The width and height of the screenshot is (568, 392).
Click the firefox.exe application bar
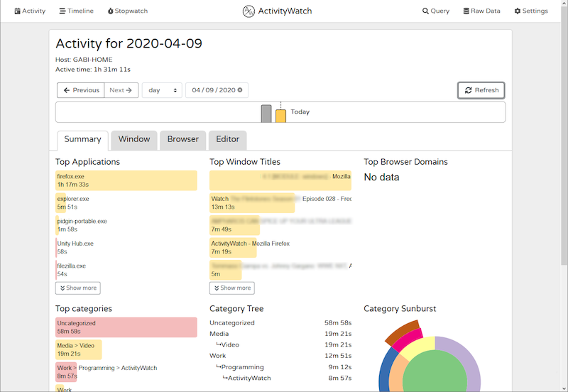126,180
